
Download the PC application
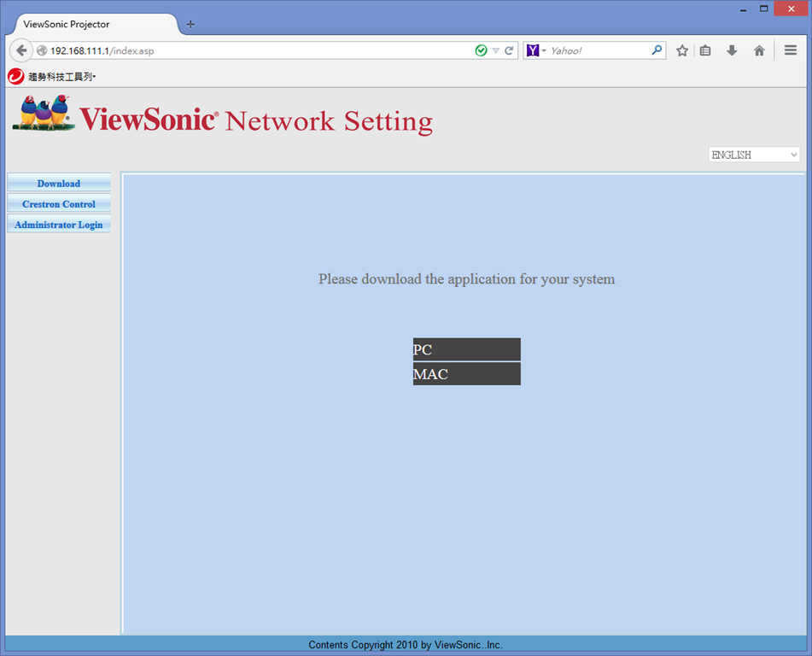point(466,349)
